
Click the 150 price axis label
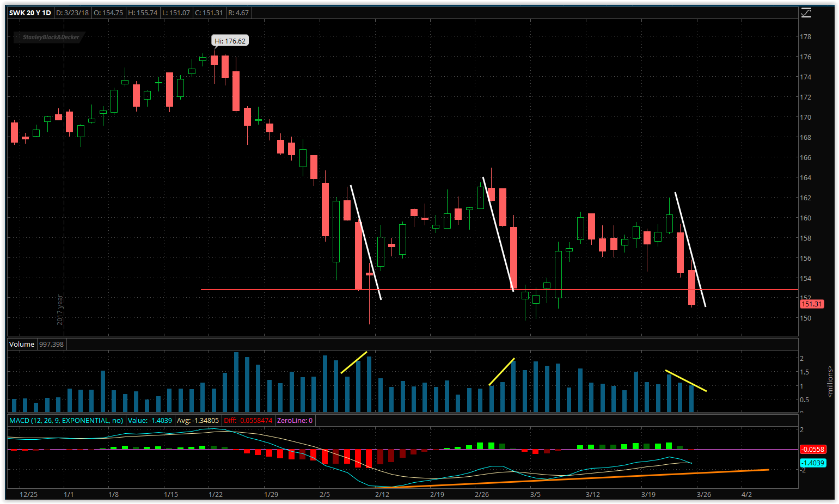[805, 318]
